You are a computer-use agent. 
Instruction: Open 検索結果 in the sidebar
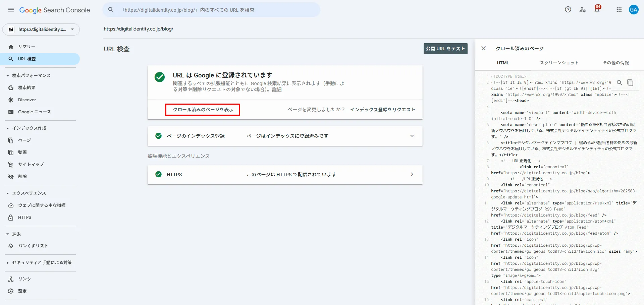pyautogui.click(x=26, y=87)
